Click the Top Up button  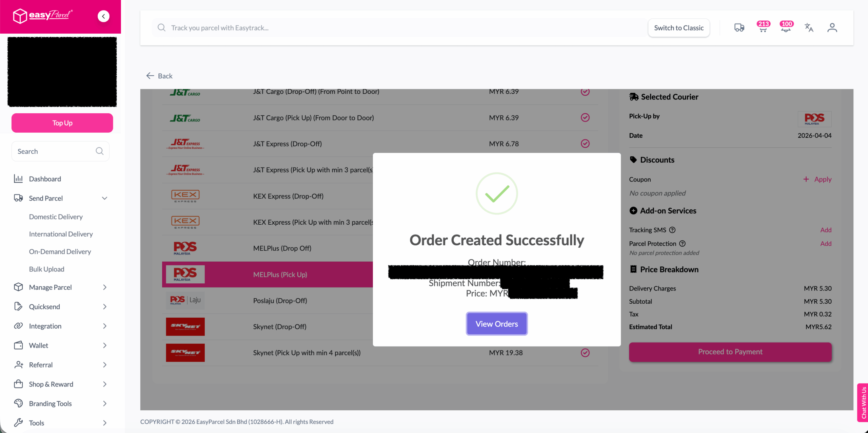(x=62, y=123)
